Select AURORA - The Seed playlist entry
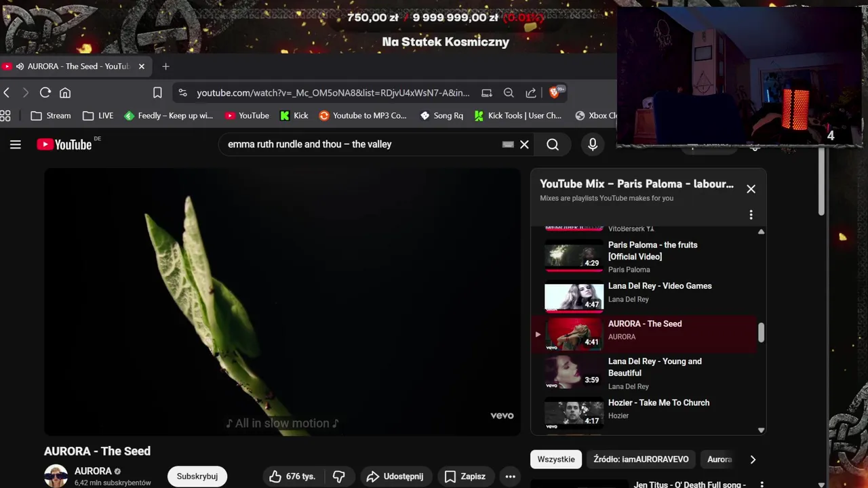This screenshot has height=488, width=868. [x=644, y=334]
